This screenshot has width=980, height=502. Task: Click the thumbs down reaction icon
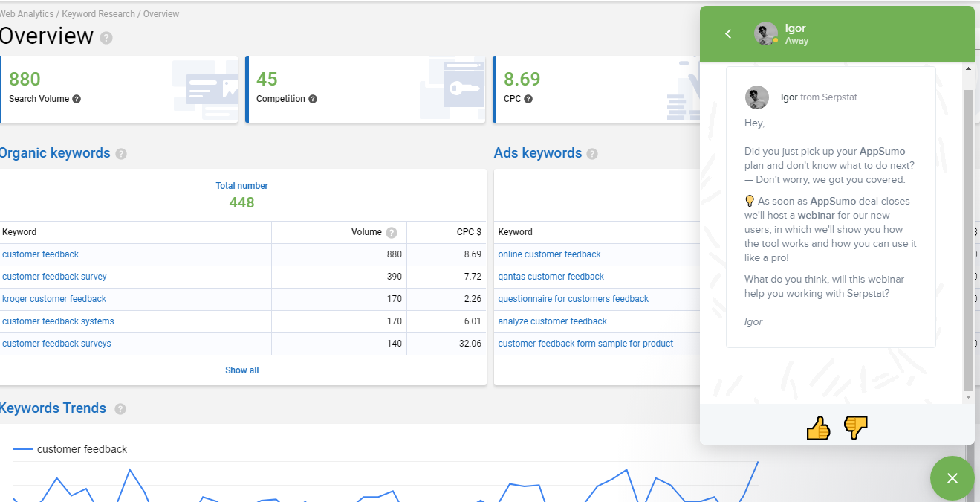856,428
